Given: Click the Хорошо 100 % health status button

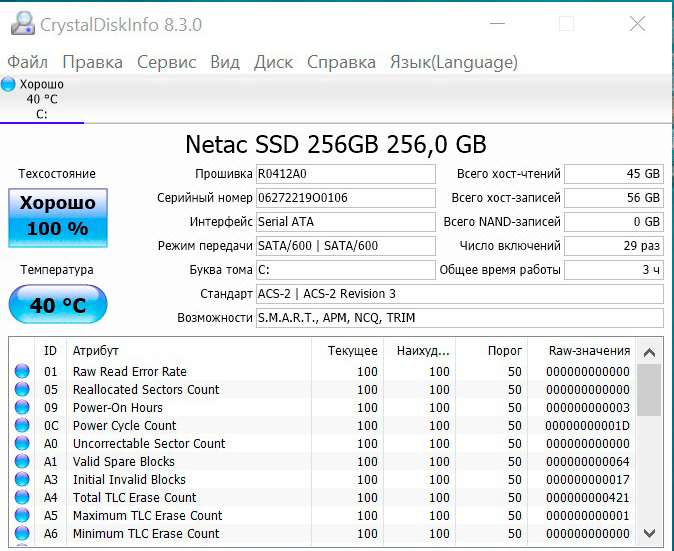Looking at the screenshot, I should pyautogui.click(x=56, y=216).
